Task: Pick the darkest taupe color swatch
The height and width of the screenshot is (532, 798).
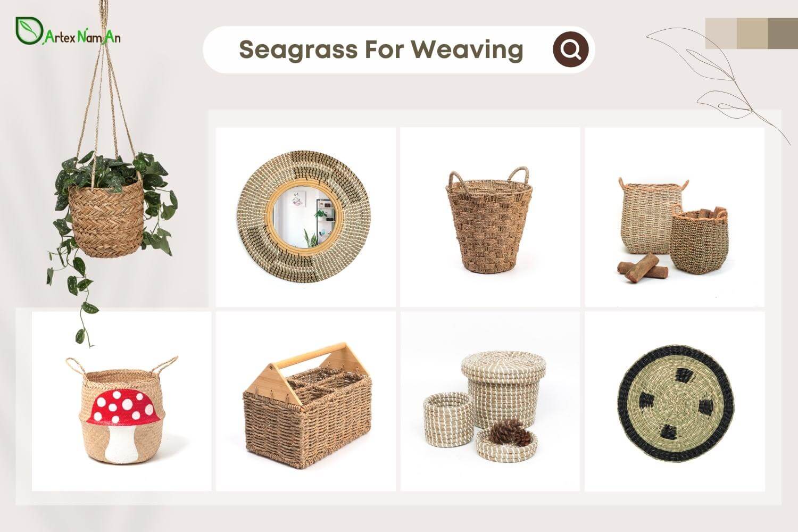Action: (x=783, y=34)
